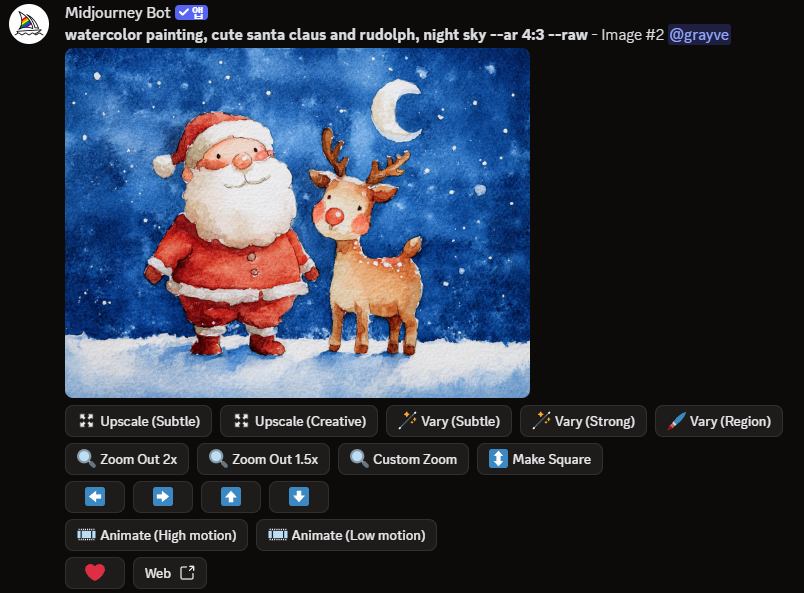Click Make Square button
The width and height of the screenshot is (804, 593).
[x=539, y=459]
